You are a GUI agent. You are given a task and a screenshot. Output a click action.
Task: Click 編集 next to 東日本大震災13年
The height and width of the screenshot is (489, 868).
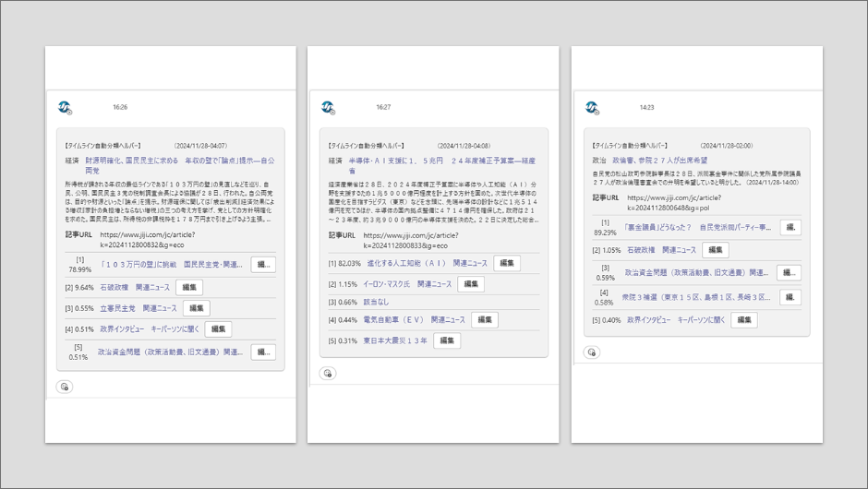tap(447, 340)
